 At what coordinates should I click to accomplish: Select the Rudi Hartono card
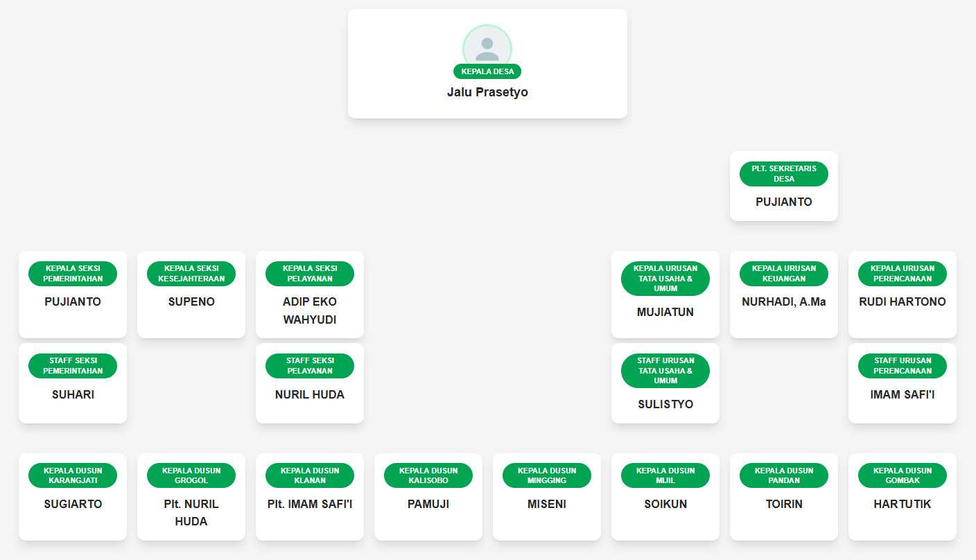click(x=903, y=301)
